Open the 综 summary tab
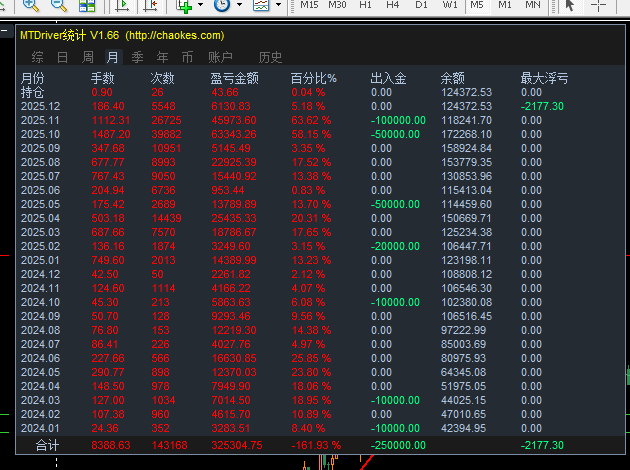The image size is (630, 470). (37, 57)
